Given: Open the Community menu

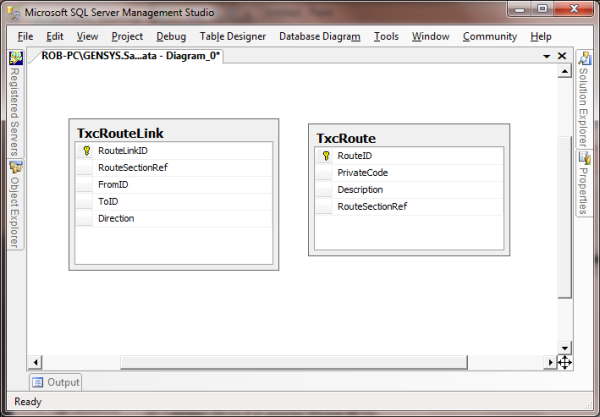Looking at the screenshot, I should pos(490,36).
